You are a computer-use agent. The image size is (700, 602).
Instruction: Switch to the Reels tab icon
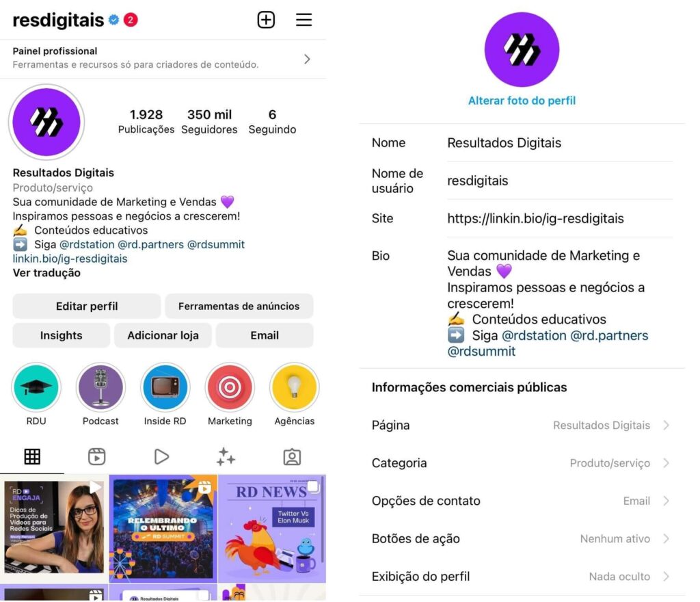click(x=96, y=456)
